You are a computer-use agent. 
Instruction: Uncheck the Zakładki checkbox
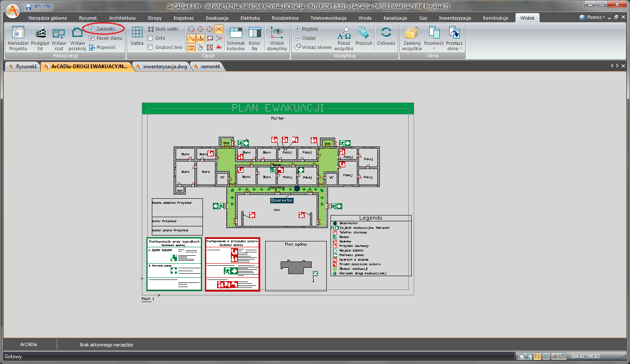coord(92,29)
